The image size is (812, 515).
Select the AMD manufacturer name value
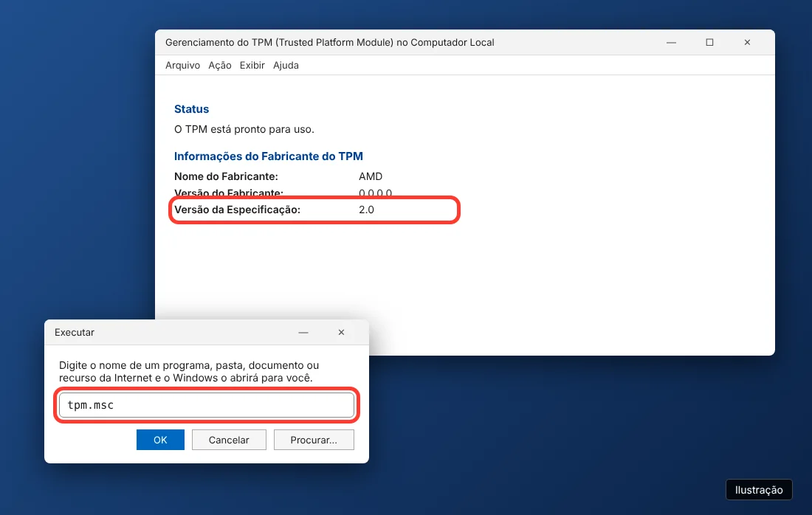[371, 176]
